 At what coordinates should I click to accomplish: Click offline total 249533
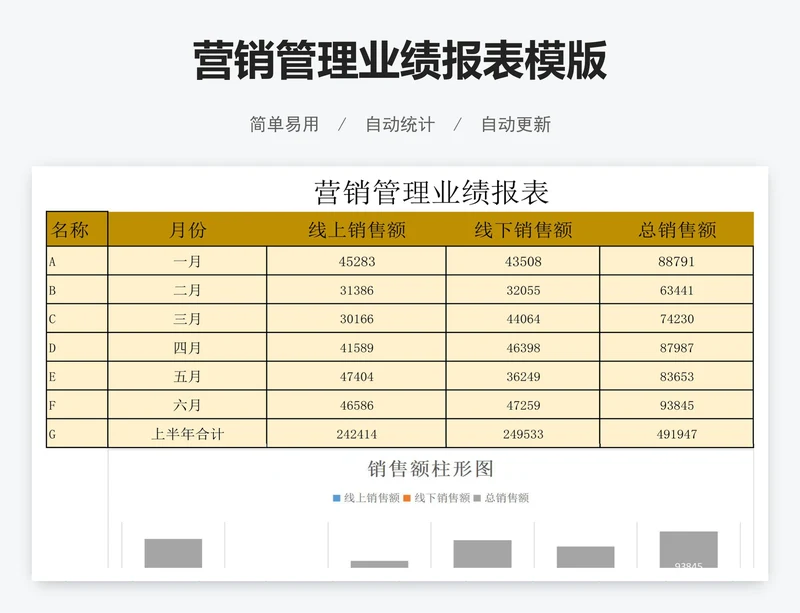[x=523, y=434]
